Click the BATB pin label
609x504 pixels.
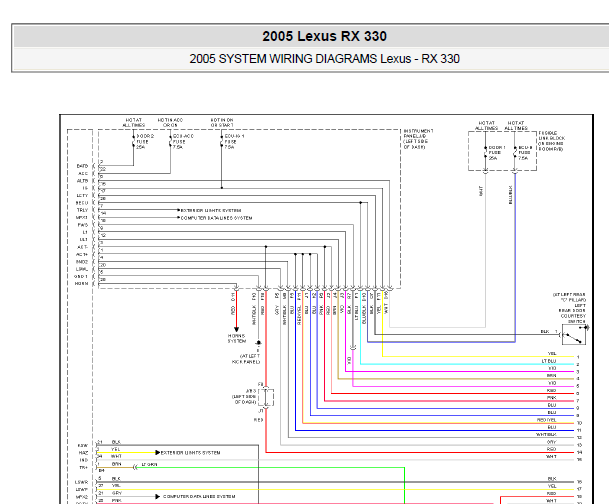[x=82, y=166]
